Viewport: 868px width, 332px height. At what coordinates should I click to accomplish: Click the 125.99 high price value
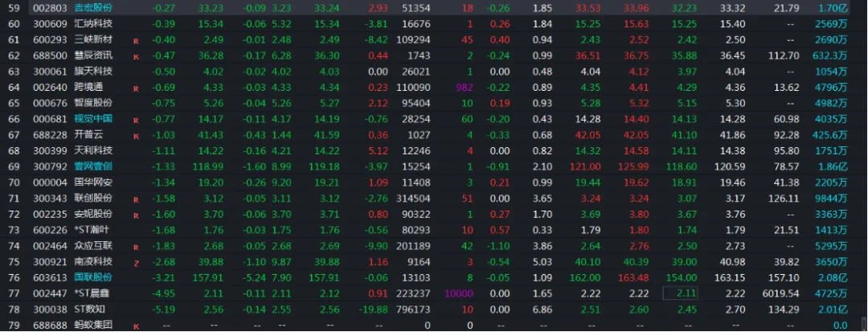coord(633,166)
